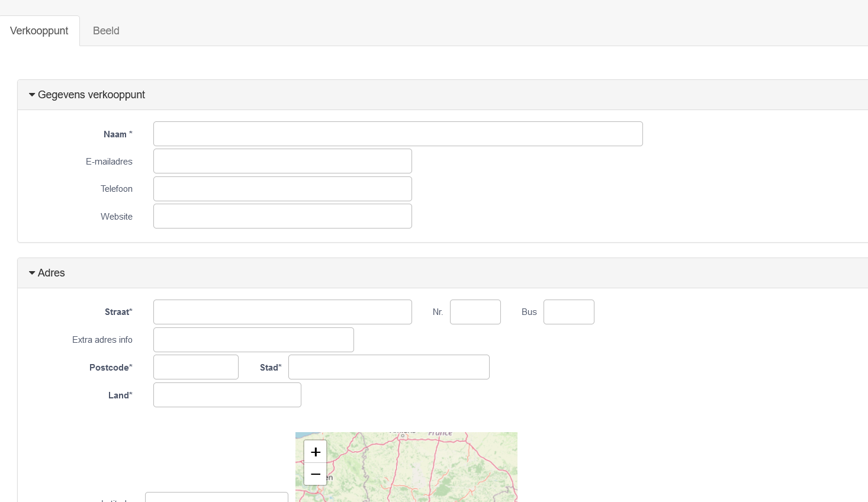Viewport: 868px width, 502px height.
Task: Click the Website text field
Action: tap(282, 216)
